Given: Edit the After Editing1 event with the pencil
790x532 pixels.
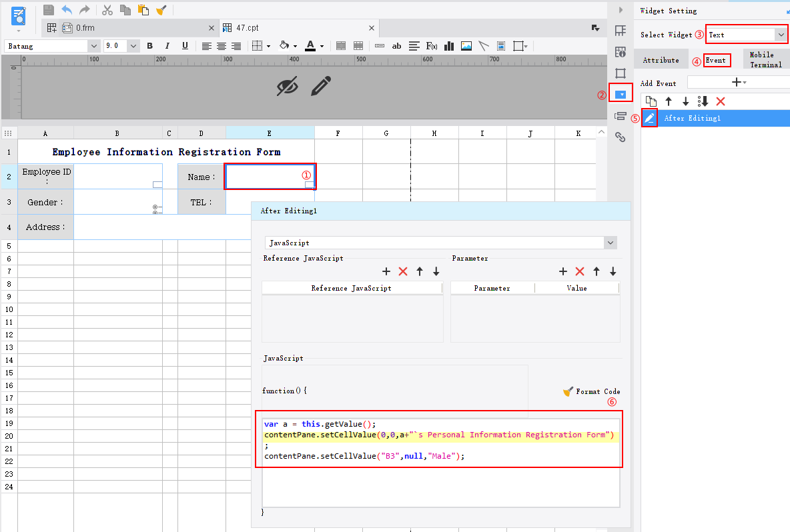Looking at the screenshot, I should point(650,118).
